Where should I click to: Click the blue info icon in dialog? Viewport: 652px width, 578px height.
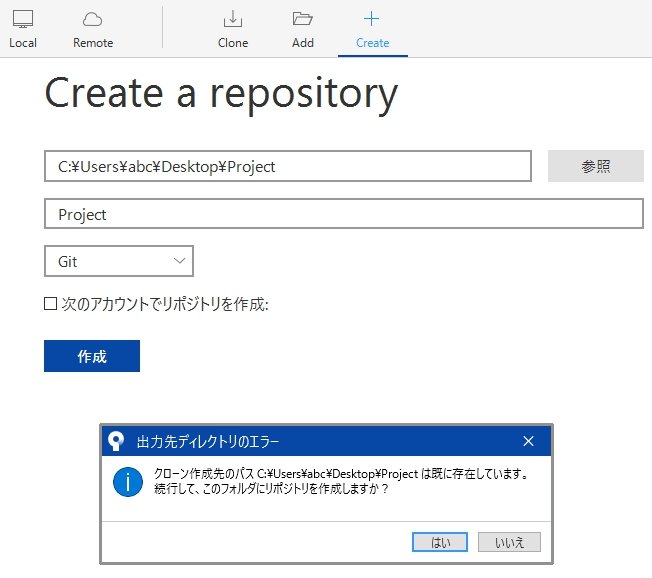128,482
